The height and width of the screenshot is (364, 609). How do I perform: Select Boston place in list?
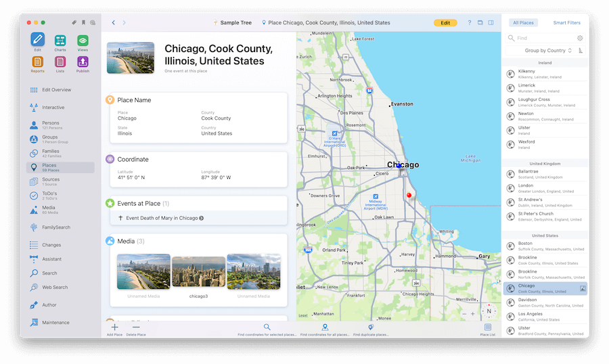[x=545, y=246]
